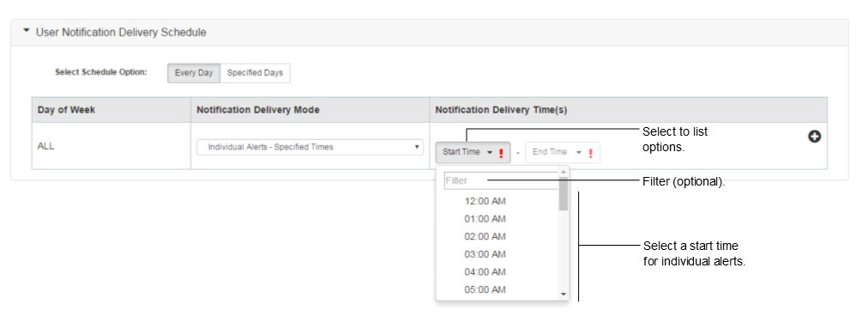Open the Start Time dropdown
The image size is (868, 329).
(x=473, y=152)
